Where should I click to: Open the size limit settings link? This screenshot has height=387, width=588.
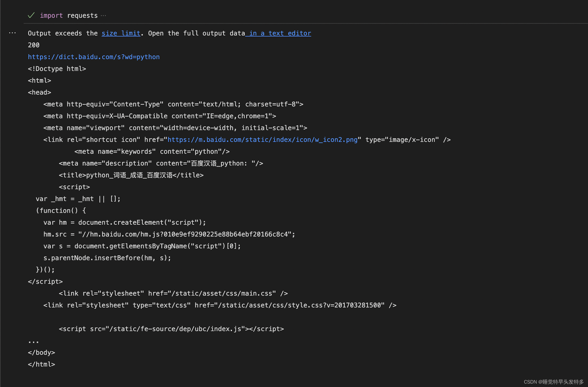pyautogui.click(x=121, y=33)
